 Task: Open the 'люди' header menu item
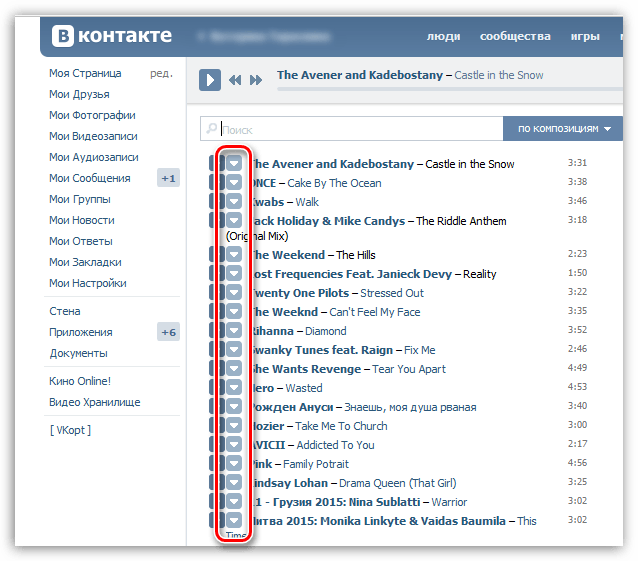click(x=443, y=37)
